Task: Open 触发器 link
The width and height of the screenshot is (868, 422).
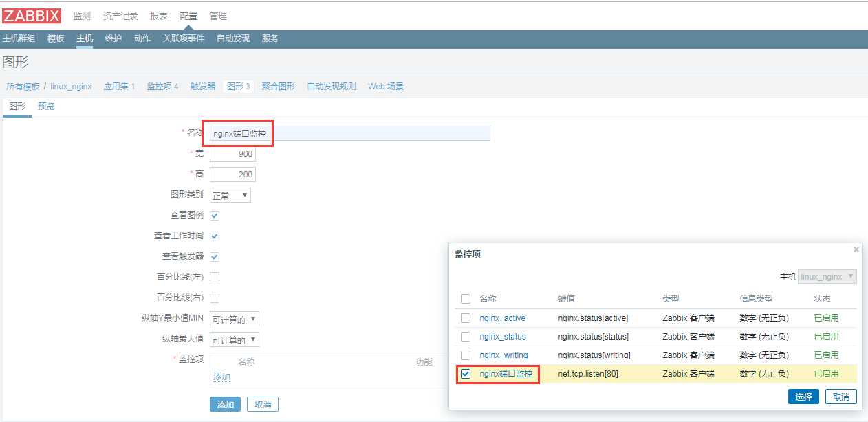Action: coord(203,87)
